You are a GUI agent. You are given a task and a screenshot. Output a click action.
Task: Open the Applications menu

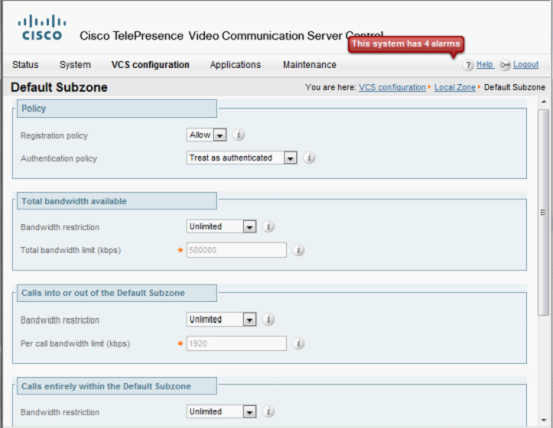[x=236, y=65]
